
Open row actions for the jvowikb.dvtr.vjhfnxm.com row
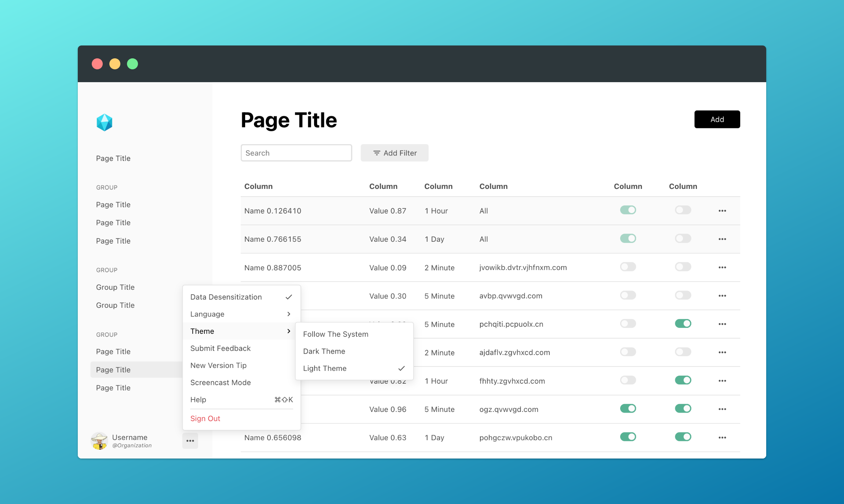coord(722,267)
